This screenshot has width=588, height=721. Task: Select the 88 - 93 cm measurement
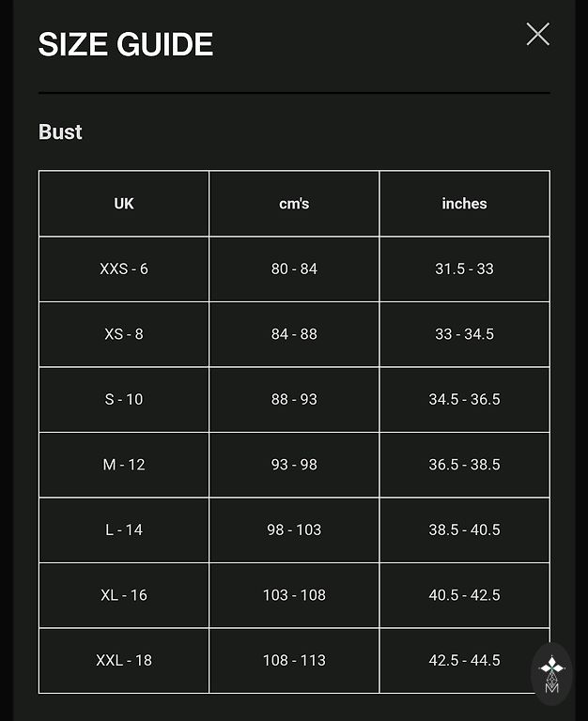294,399
